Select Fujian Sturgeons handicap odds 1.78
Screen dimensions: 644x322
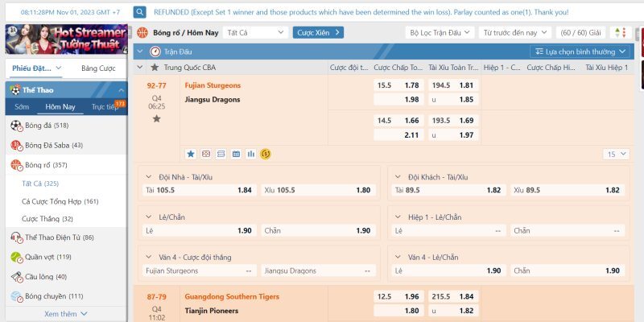tap(411, 85)
